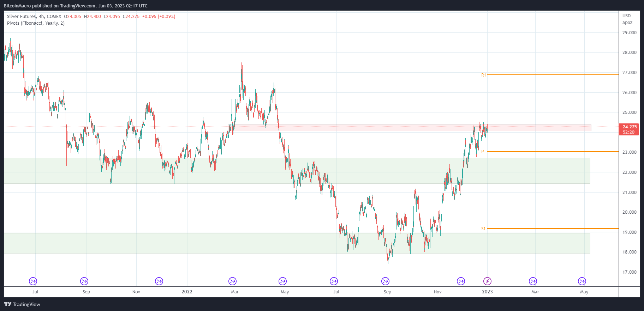The width and height of the screenshot is (644, 311).
Task: Click the orange S1 pivot line
Action: tap(553, 228)
